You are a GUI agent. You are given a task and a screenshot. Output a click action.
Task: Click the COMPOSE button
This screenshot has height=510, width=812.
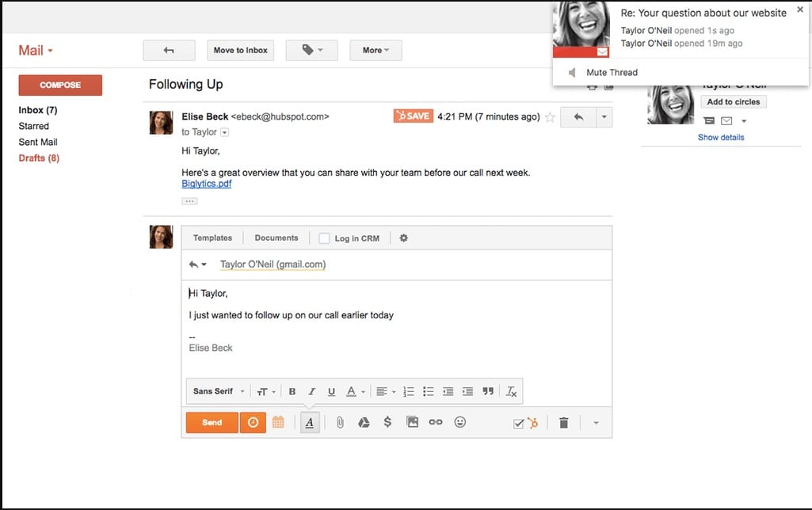[60, 85]
